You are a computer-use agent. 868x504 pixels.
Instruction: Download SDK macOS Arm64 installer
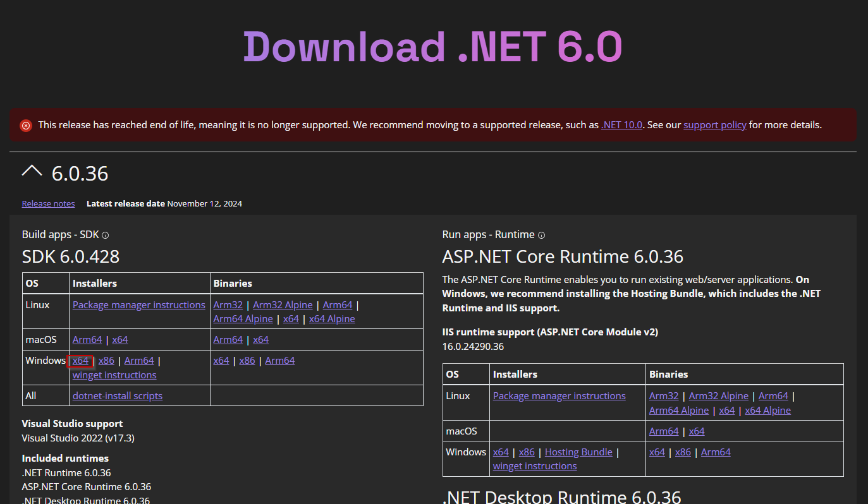(x=87, y=340)
